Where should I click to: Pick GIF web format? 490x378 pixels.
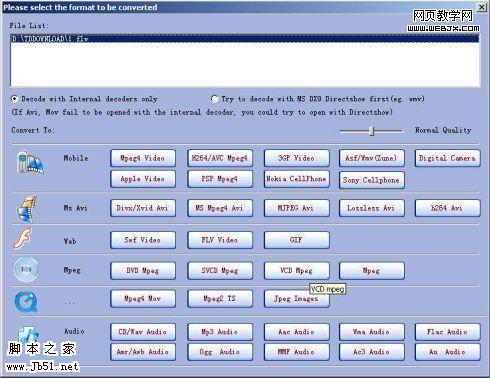[296, 240]
